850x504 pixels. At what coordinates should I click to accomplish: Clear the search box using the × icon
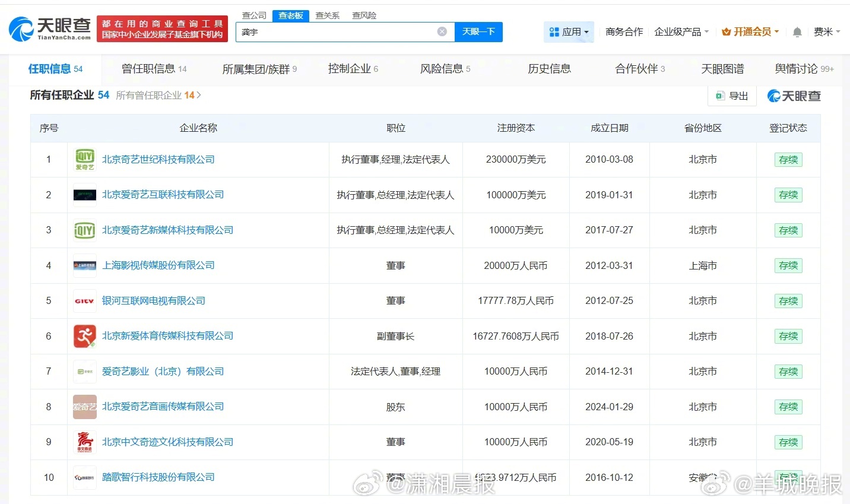pyautogui.click(x=442, y=32)
